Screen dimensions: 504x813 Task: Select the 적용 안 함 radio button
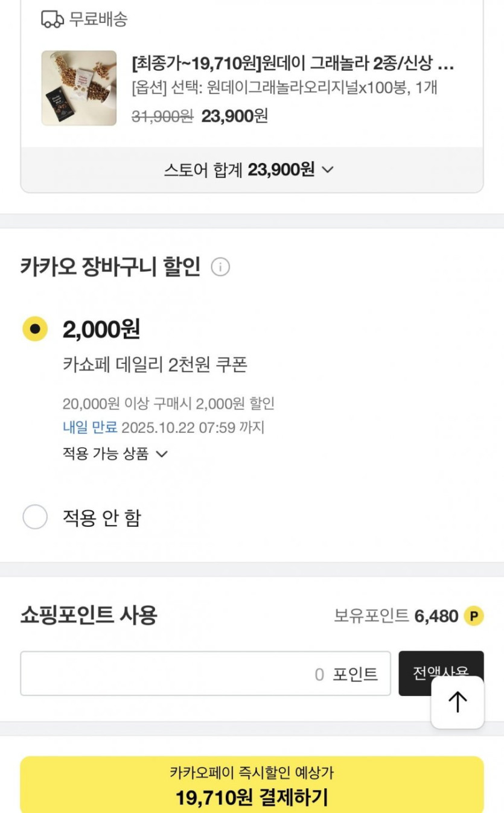tap(35, 517)
